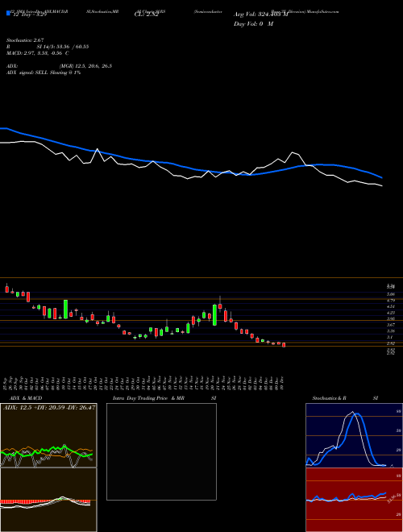403x532 pixels.
Task: Click the 'Stochastics & R' panel title
Action: (329, 398)
